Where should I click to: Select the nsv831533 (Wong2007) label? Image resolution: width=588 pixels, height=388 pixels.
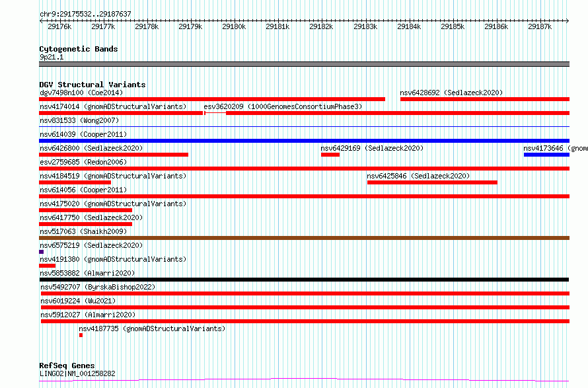79,120
